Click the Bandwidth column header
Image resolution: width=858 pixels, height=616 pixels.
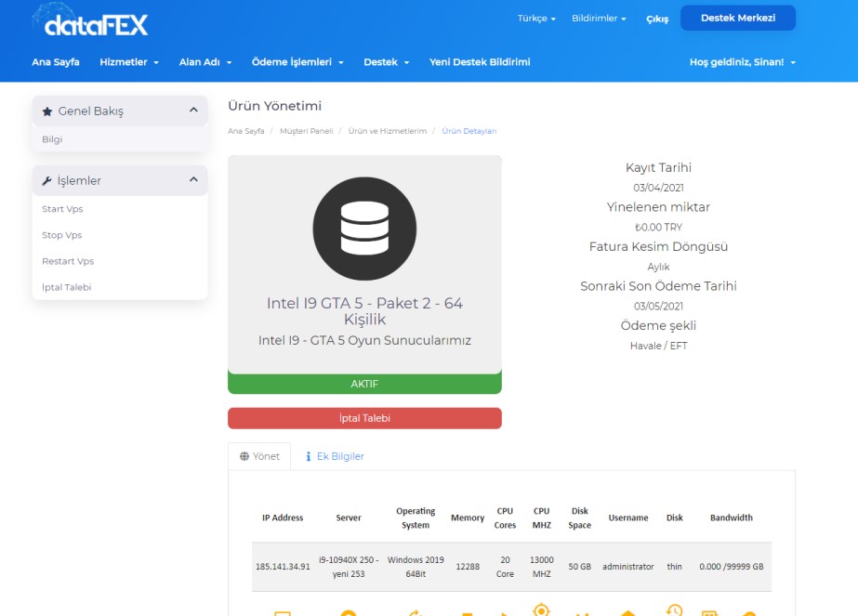point(731,518)
